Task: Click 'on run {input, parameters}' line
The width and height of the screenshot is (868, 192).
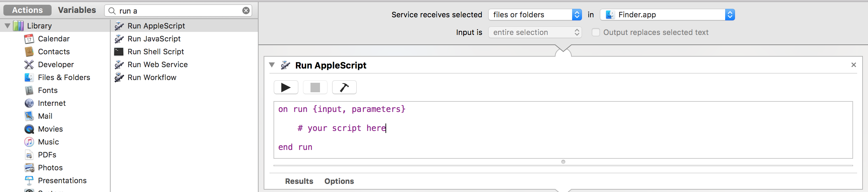Action: [342, 109]
